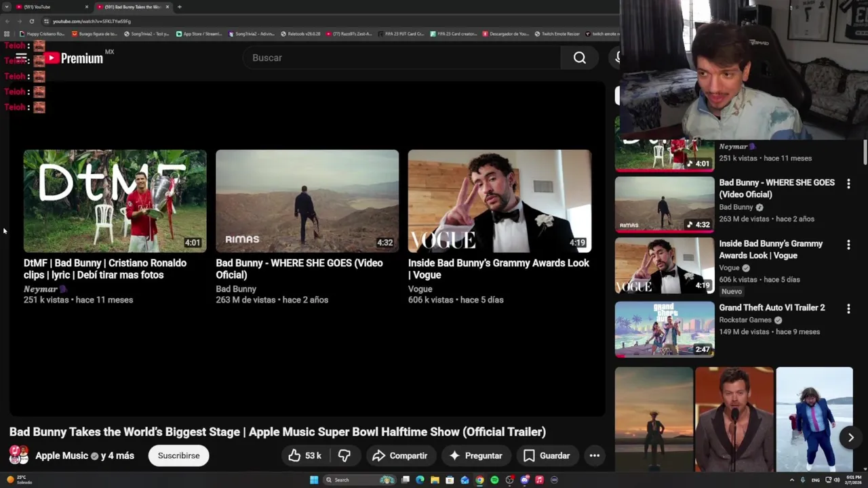Open Task View on taskbar
This screenshot has width=868, height=488.
coord(405,480)
